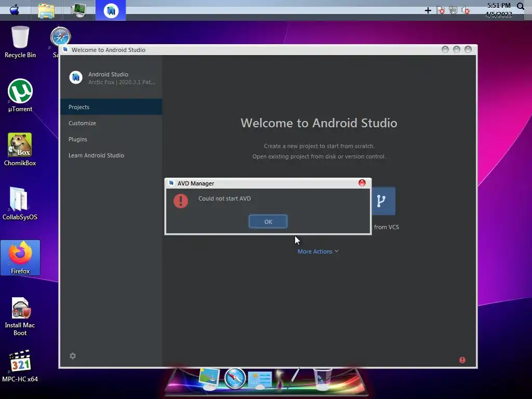Viewport: 532px width, 399px height.
Task: Open the pen and brush icon in the dock
Action: pos(288,378)
